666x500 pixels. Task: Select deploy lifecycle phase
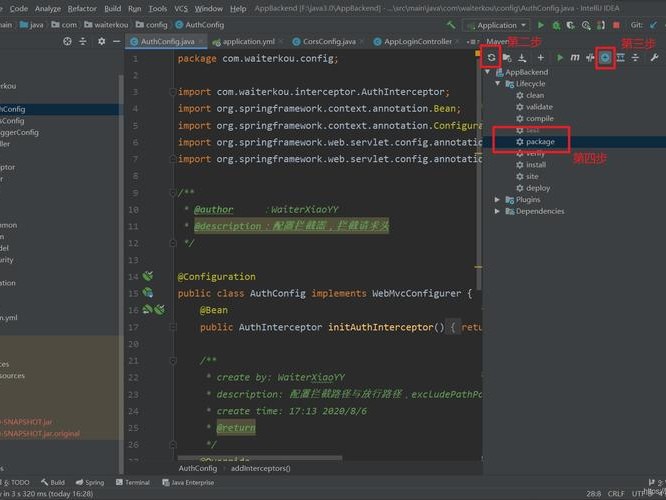(533, 188)
